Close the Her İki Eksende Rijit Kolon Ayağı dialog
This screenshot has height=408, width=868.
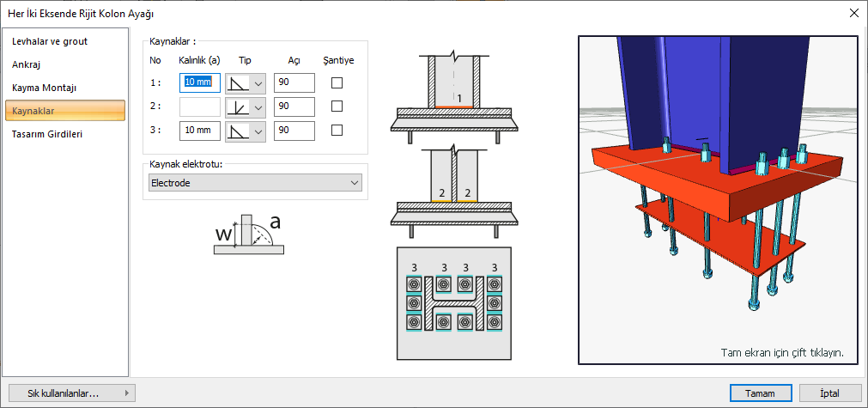[x=853, y=13]
